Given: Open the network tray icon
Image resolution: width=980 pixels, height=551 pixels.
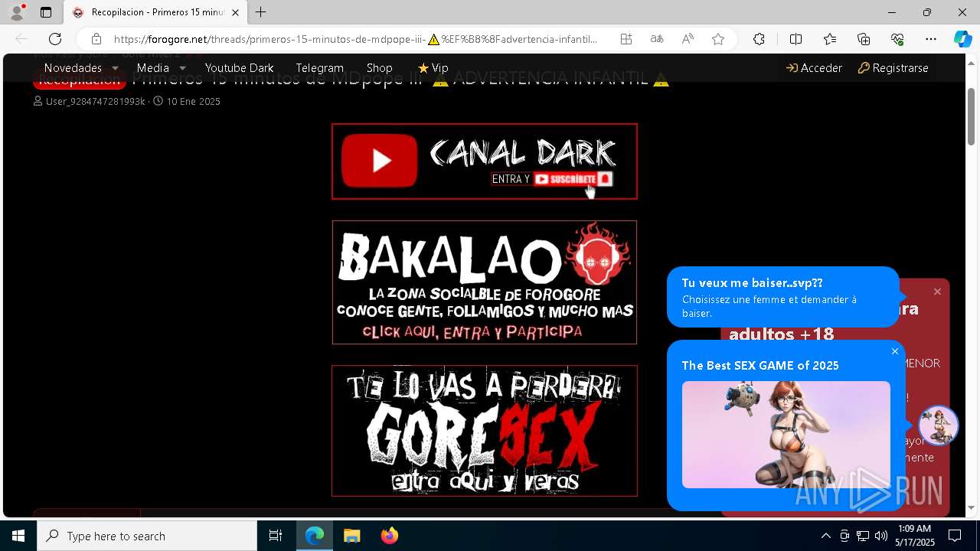Looking at the screenshot, I should click(863, 536).
